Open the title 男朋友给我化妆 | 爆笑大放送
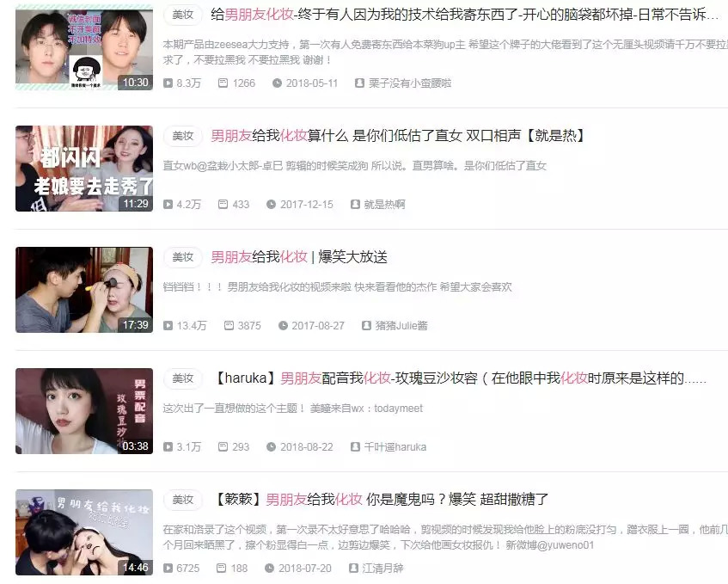This screenshot has height=584, width=728. (x=299, y=257)
